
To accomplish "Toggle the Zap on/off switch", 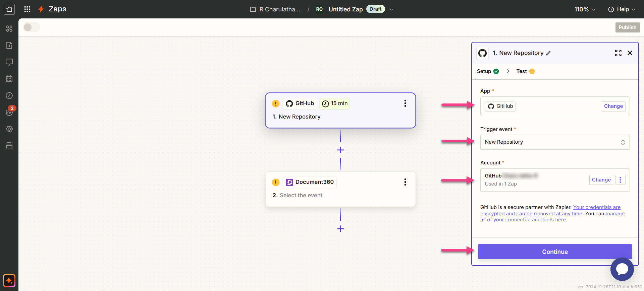I will click(32, 27).
